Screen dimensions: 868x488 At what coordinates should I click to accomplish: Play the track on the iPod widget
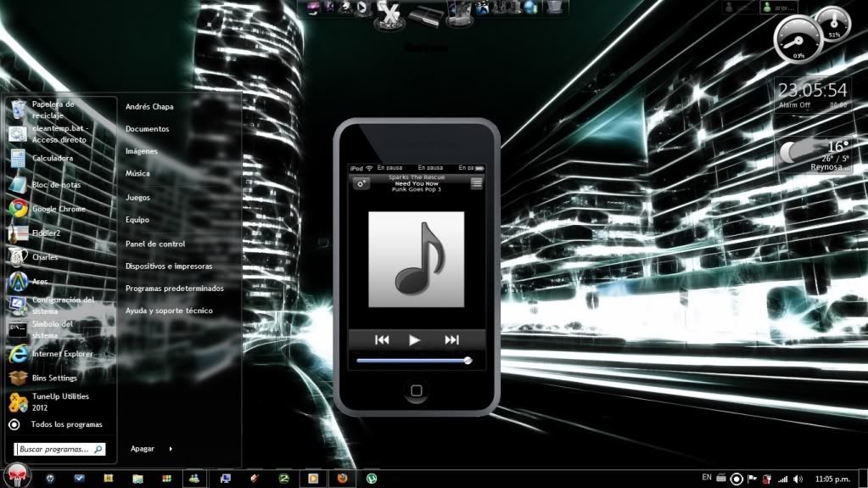414,340
